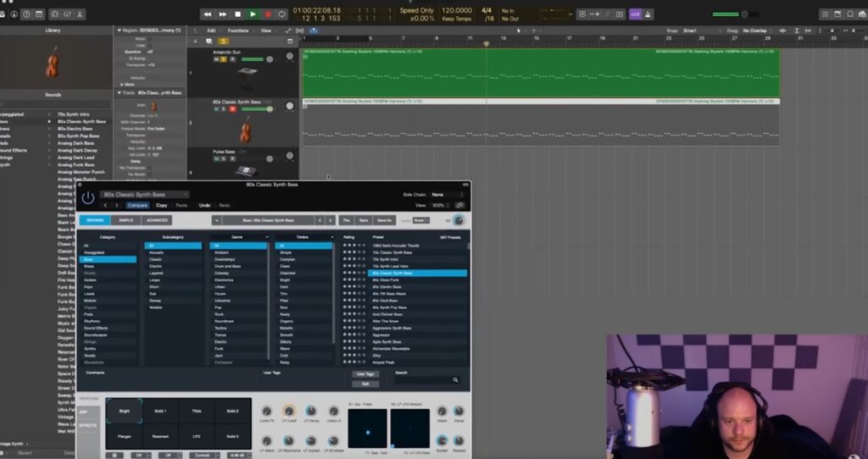This screenshot has width=868, height=459.
Task: Open the Edit menu in the tracks area
Action: 211,31
